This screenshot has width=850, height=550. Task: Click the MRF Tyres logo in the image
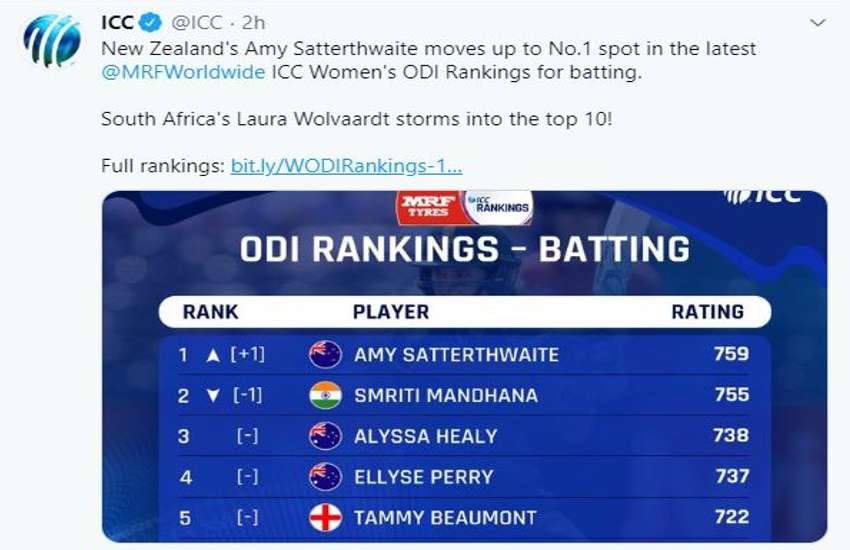428,207
